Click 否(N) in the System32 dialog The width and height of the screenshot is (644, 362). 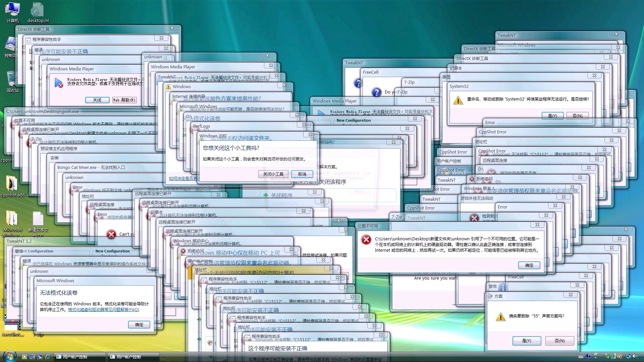coord(577,116)
